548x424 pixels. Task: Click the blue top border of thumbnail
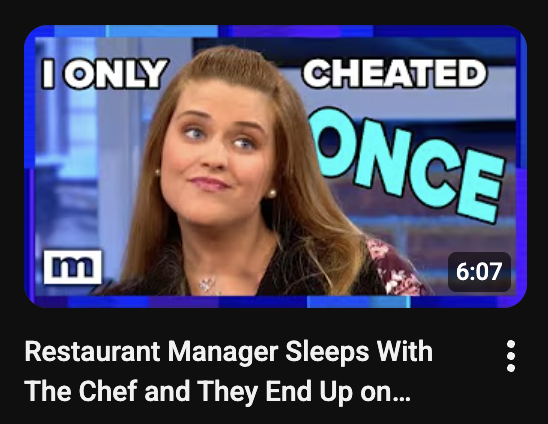tap(275, 31)
